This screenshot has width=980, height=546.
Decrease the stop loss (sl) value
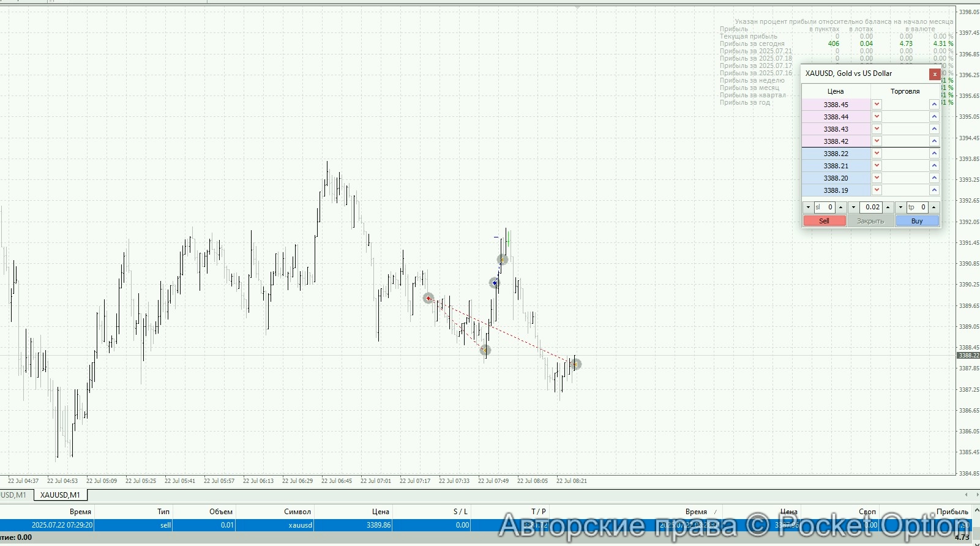(x=808, y=208)
